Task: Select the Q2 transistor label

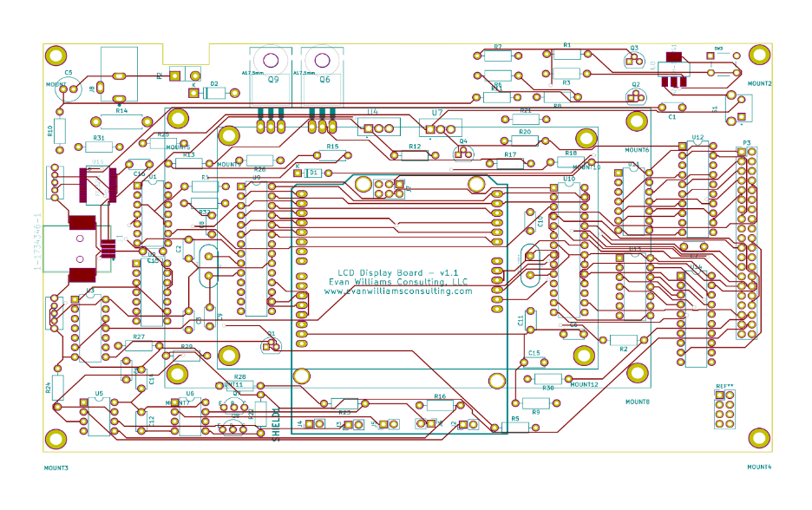Action: pos(636,84)
